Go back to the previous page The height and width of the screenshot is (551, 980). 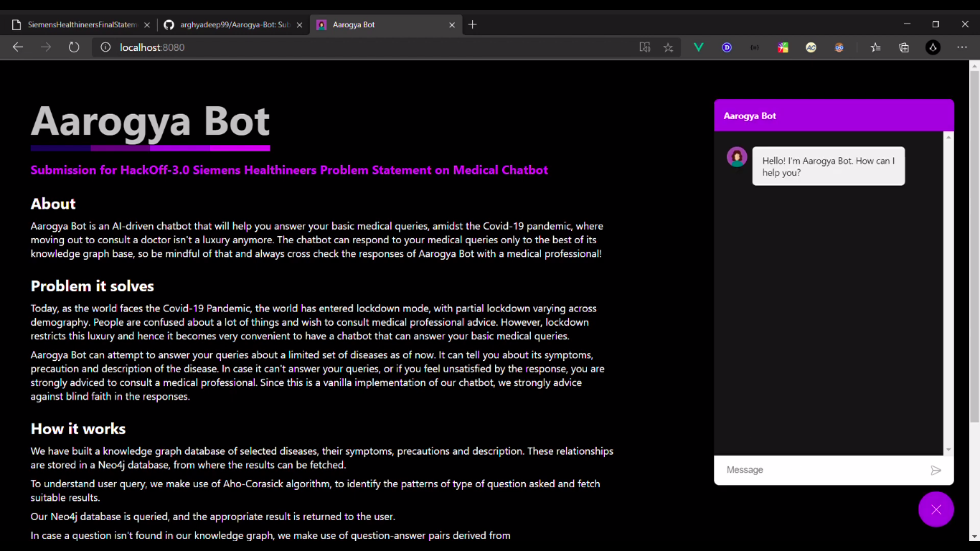18,47
